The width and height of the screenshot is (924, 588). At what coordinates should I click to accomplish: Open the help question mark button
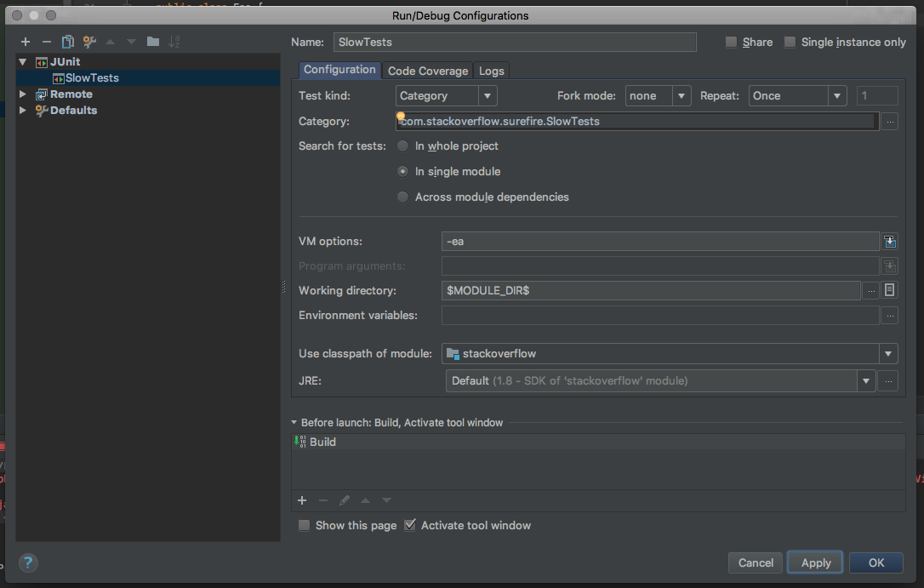tap(28, 562)
